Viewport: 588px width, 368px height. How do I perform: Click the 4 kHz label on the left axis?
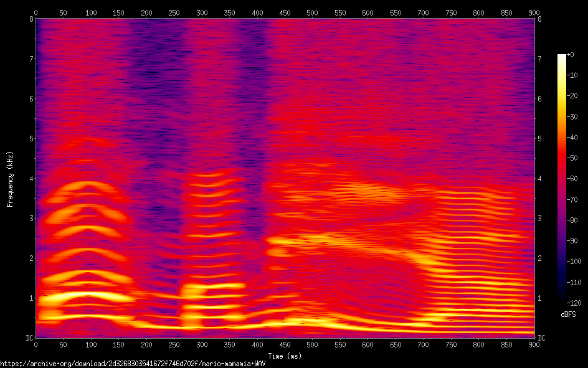tap(30, 179)
